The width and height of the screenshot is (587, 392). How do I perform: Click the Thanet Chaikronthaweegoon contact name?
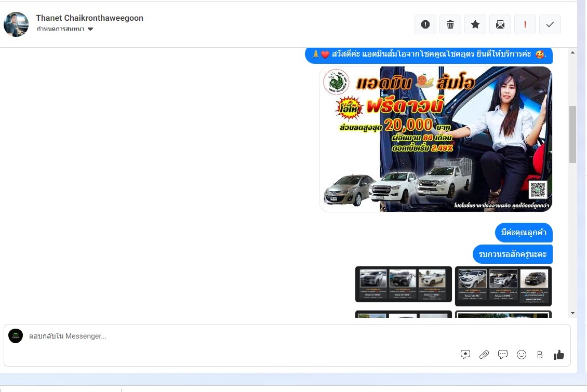point(89,18)
